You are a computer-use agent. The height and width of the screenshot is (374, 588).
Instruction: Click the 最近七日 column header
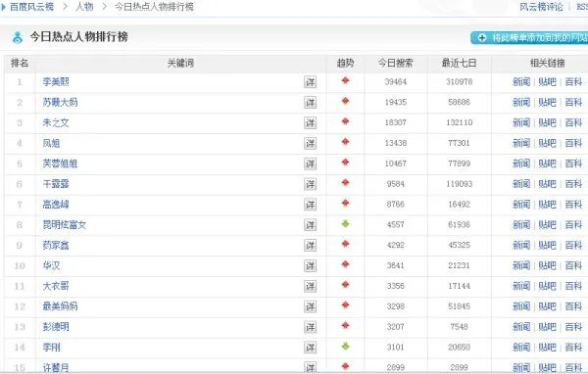pyautogui.click(x=459, y=63)
